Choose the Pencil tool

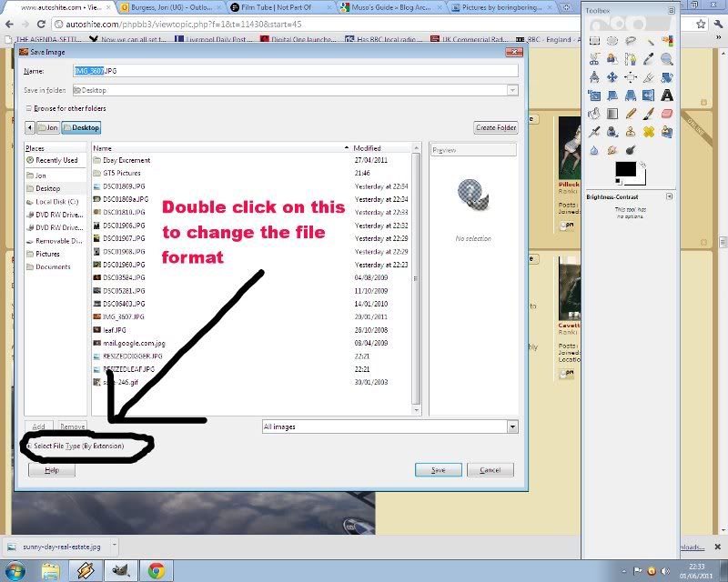click(631, 114)
